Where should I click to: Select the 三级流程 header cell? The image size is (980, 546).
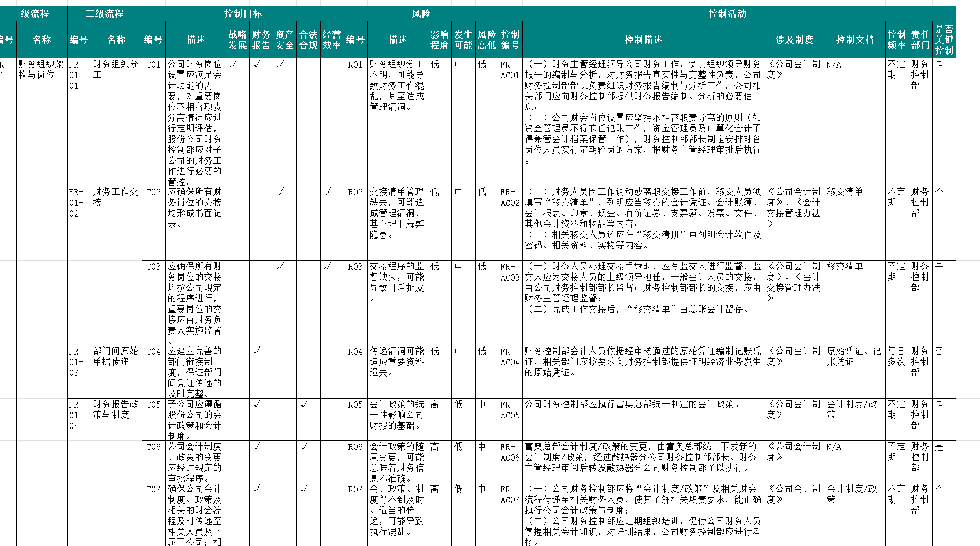pyautogui.click(x=105, y=13)
